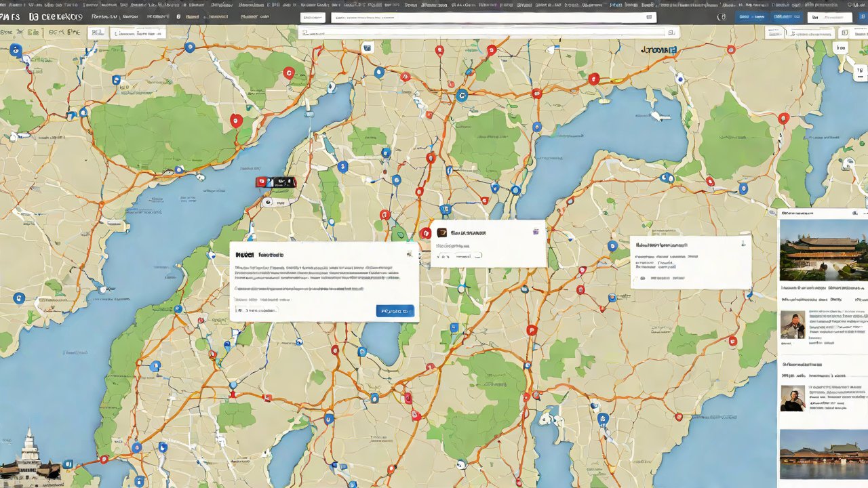Viewport: 868px width, 488px height.
Task: Click the top-right corner icon of the right popup
Action: click(x=743, y=243)
